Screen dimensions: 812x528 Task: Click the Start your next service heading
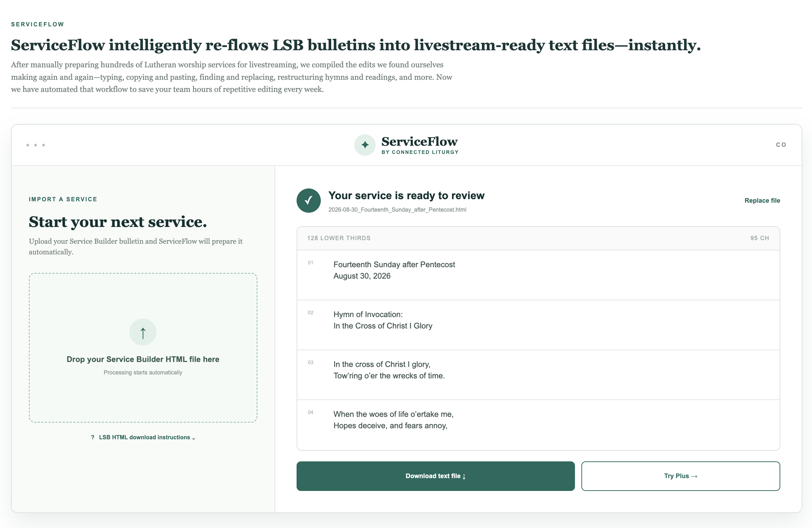click(x=118, y=222)
